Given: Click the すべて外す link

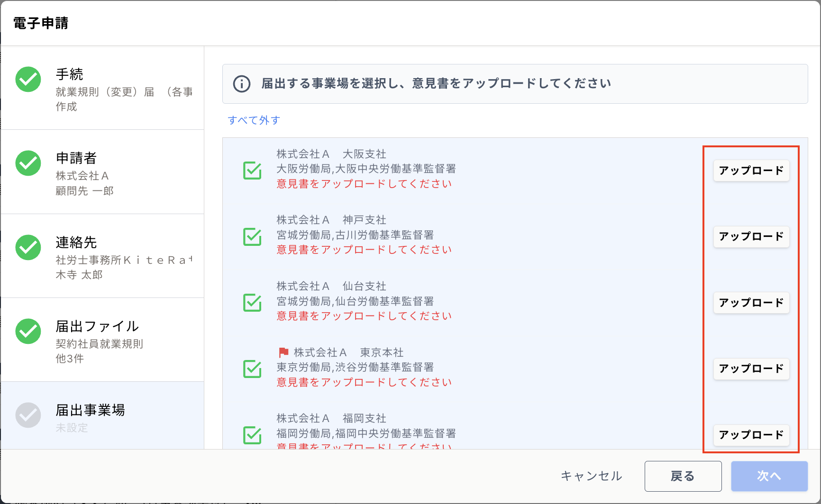Looking at the screenshot, I should click(x=254, y=120).
